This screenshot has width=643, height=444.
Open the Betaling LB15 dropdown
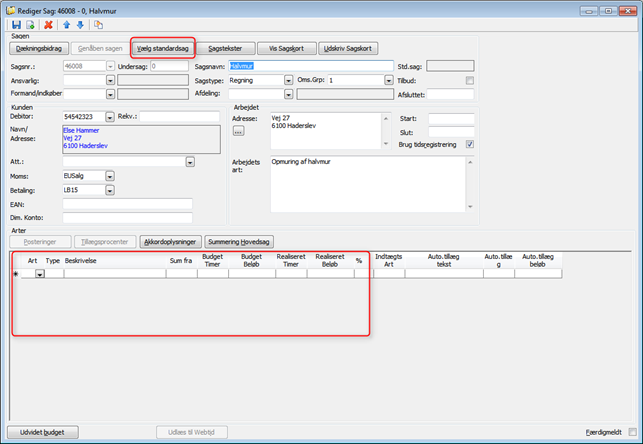[x=110, y=189]
